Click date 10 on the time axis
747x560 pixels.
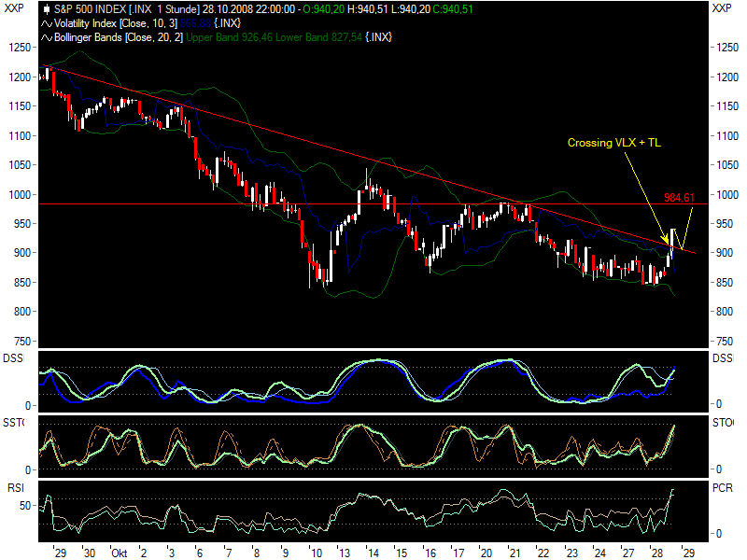317,553
